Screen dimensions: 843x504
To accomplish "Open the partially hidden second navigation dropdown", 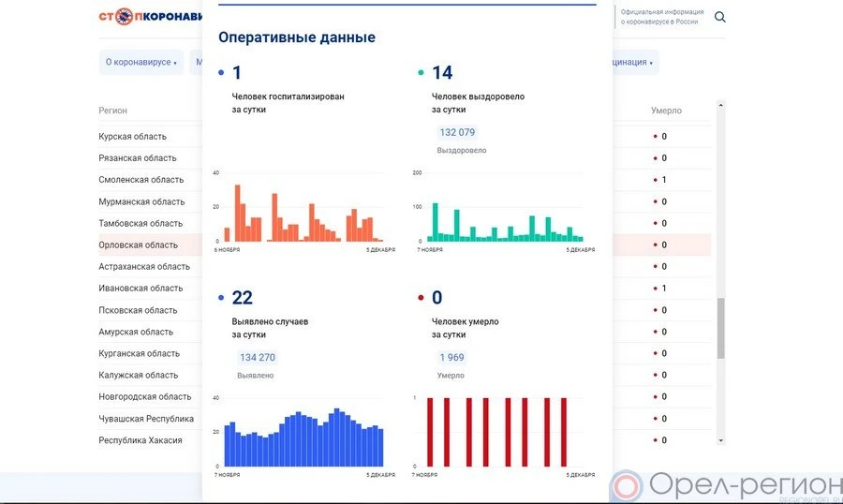I will [197, 62].
